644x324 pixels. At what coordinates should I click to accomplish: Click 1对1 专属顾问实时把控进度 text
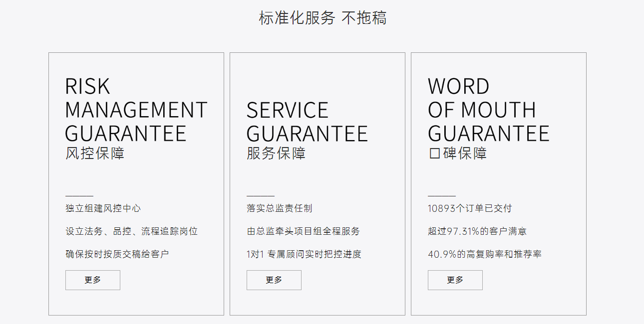pos(304,254)
